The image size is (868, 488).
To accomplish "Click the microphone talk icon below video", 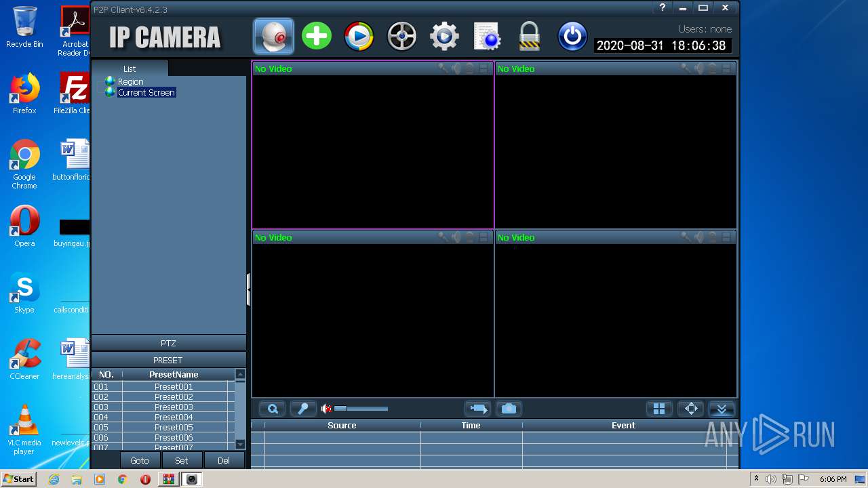I will tap(304, 409).
